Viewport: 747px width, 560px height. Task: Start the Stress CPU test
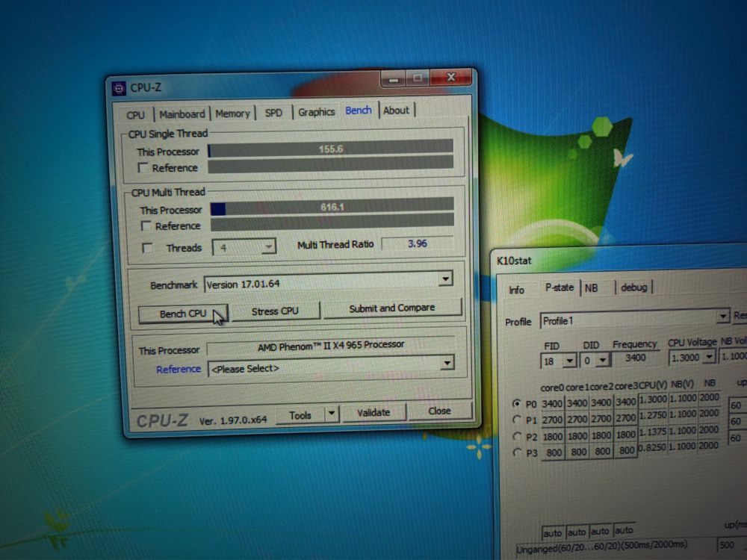tap(276, 311)
